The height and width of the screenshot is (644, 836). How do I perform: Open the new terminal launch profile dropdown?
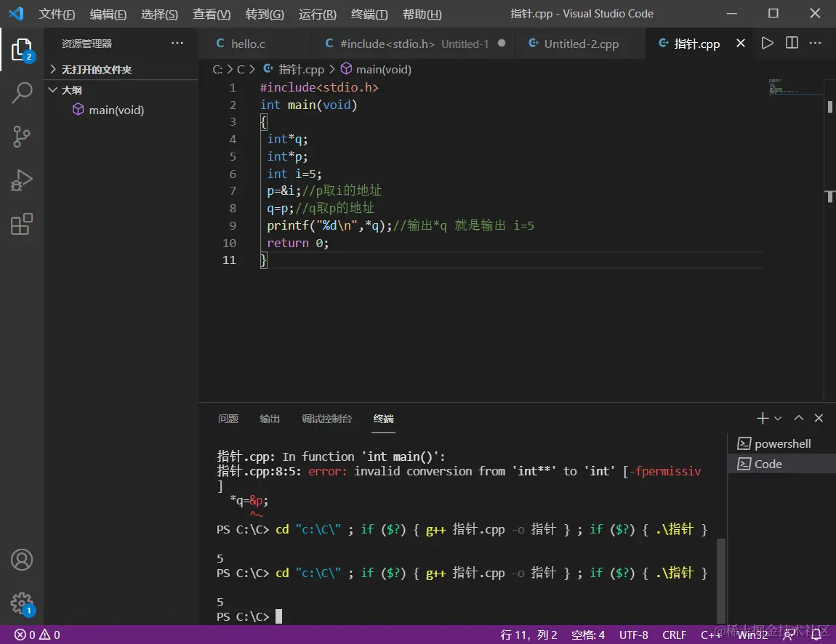[778, 419]
